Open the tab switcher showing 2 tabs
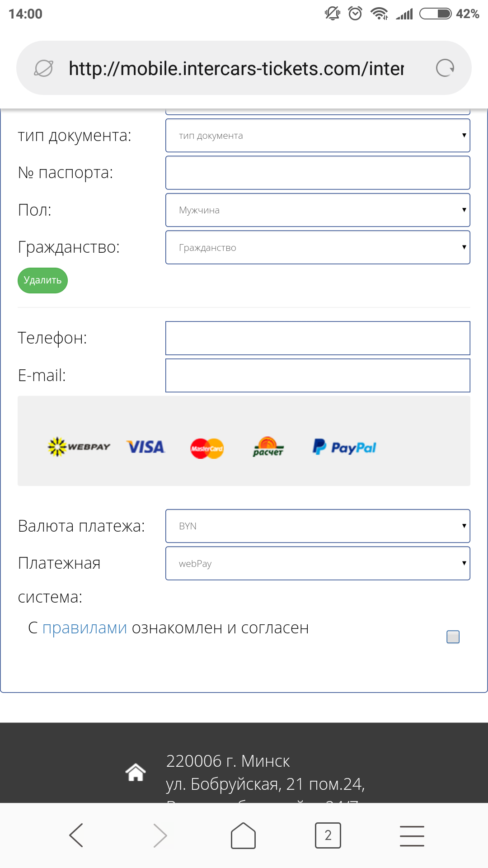Image resolution: width=488 pixels, height=868 pixels. (328, 835)
